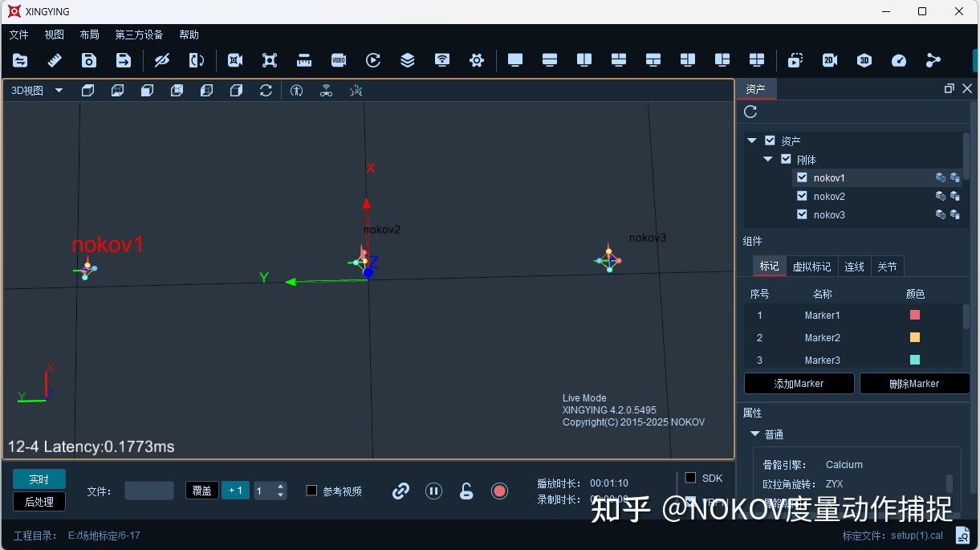980x550 pixels.
Task: Collapse the 普通 properties section
Action: pyautogui.click(x=754, y=434)
